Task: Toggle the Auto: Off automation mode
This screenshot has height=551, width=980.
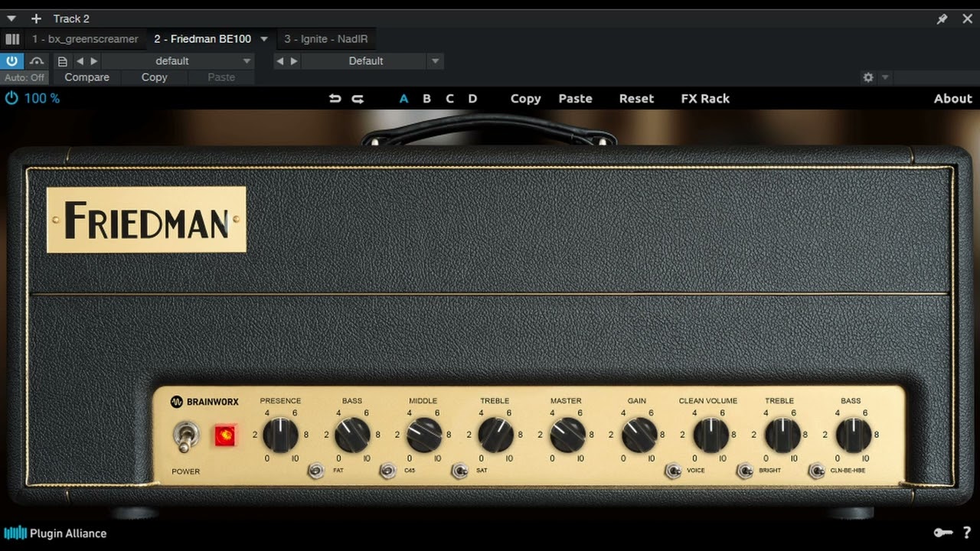Action: pyautogui.click(x=24, y=77)
